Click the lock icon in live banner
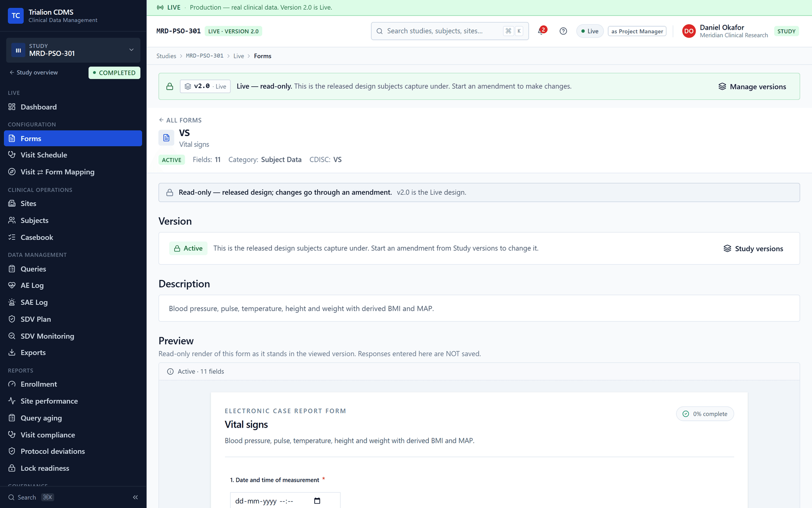 (x=170, y=86)
